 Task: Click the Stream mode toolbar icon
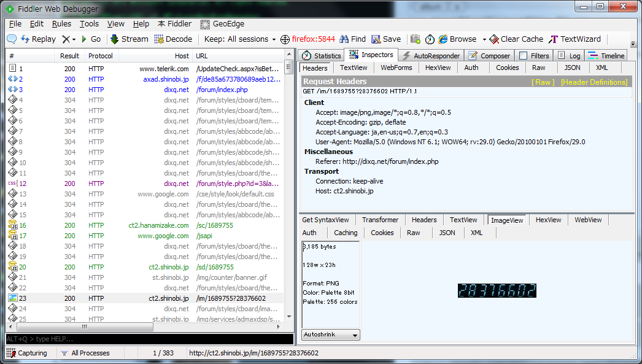[x=115, y=39]
